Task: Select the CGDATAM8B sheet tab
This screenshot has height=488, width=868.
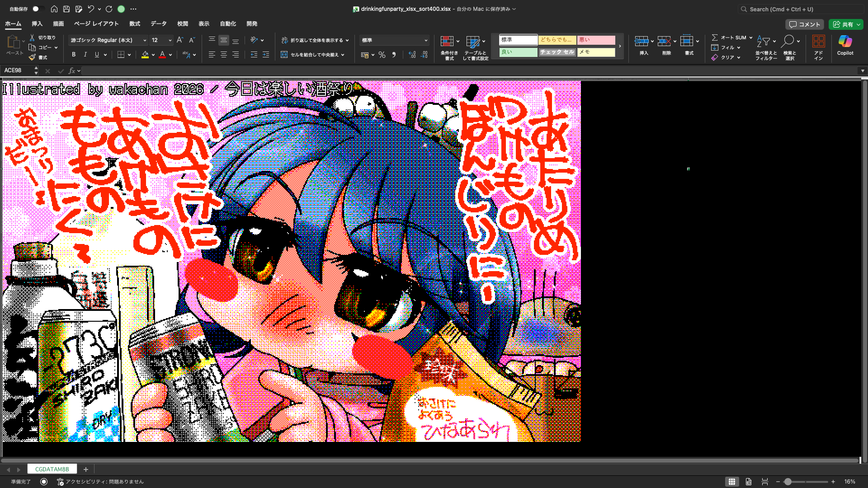Action: (52, 469)
